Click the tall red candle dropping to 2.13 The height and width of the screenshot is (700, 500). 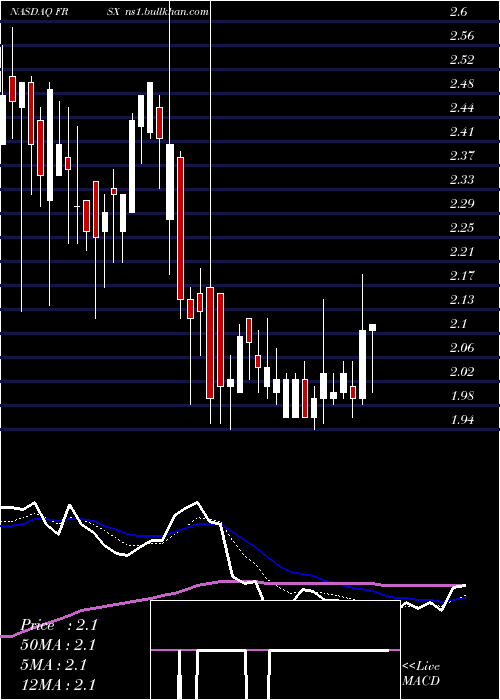pos(180,228)
